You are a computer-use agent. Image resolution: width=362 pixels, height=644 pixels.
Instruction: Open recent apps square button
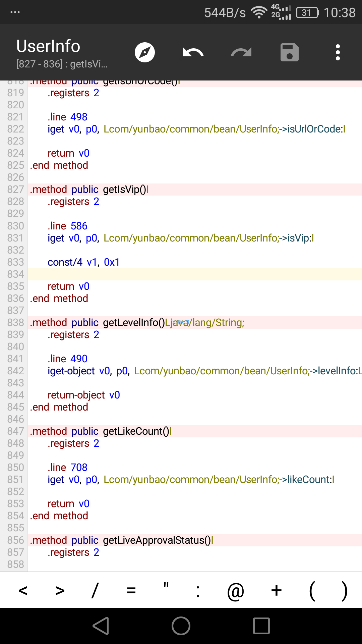pos(261,626)
